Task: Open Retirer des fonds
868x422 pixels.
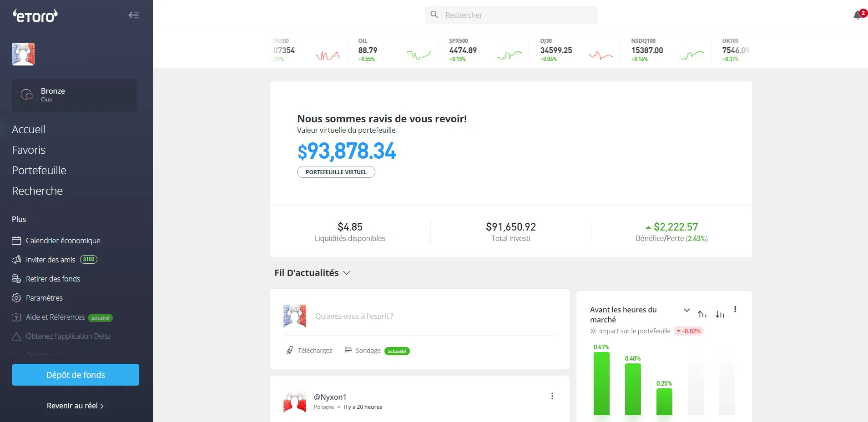Action: pyautogui.click(x=53, y=279)
